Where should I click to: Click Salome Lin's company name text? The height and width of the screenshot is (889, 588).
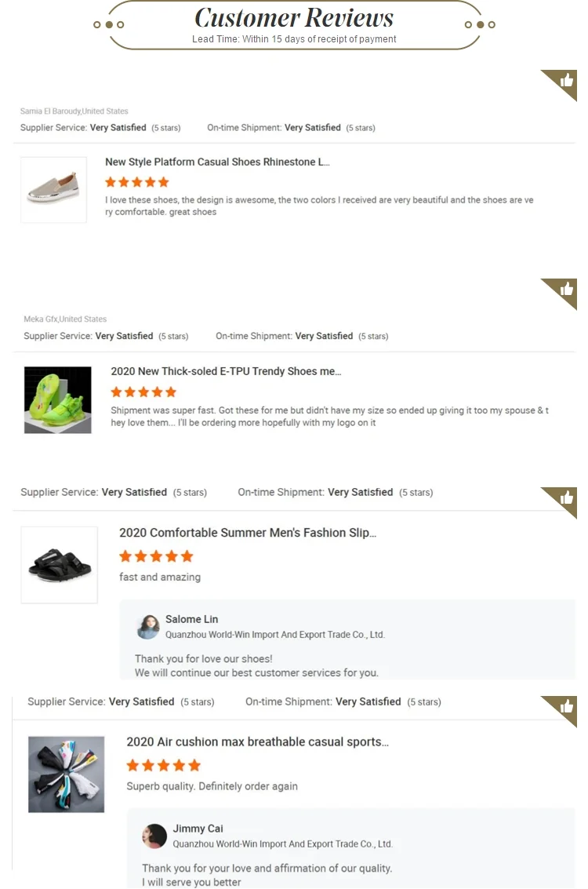click(274, 635)
